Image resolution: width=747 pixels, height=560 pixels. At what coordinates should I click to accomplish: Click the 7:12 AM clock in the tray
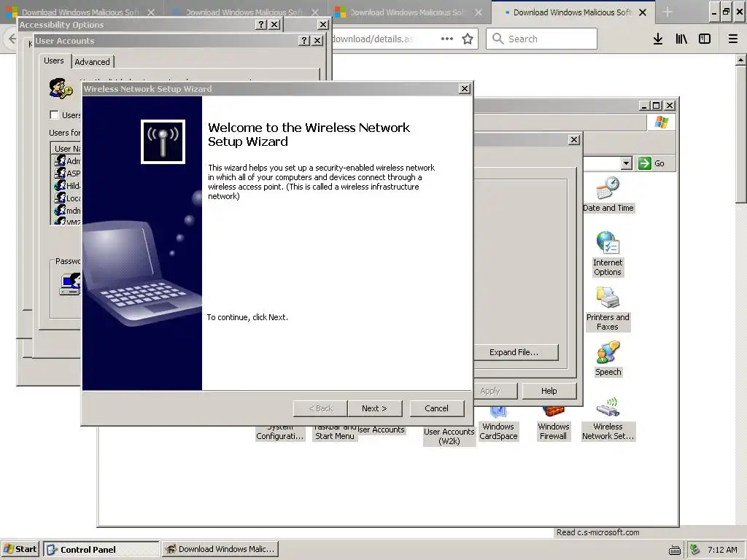[x=722, y=550]
